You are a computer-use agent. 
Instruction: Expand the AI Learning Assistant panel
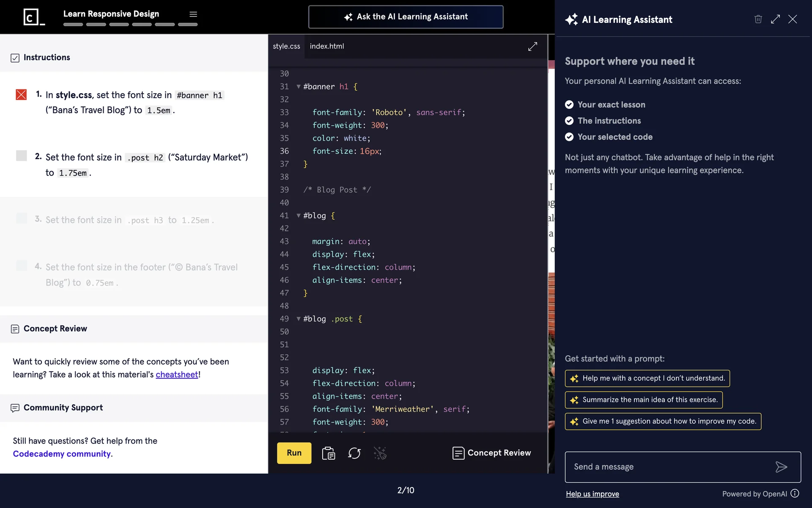pos(775,19)
